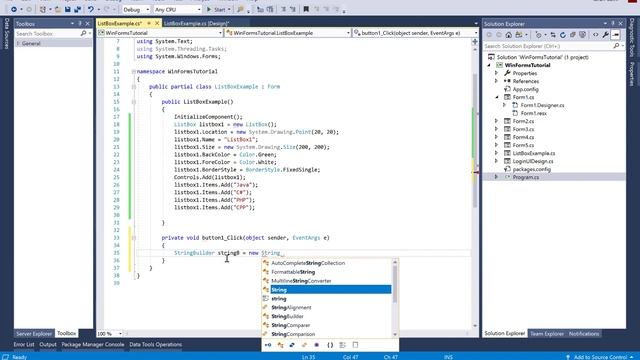Select App.config in Solution Explorer
Image resolution: width=640 pixels, height=360 pixels.
[525, 89]
